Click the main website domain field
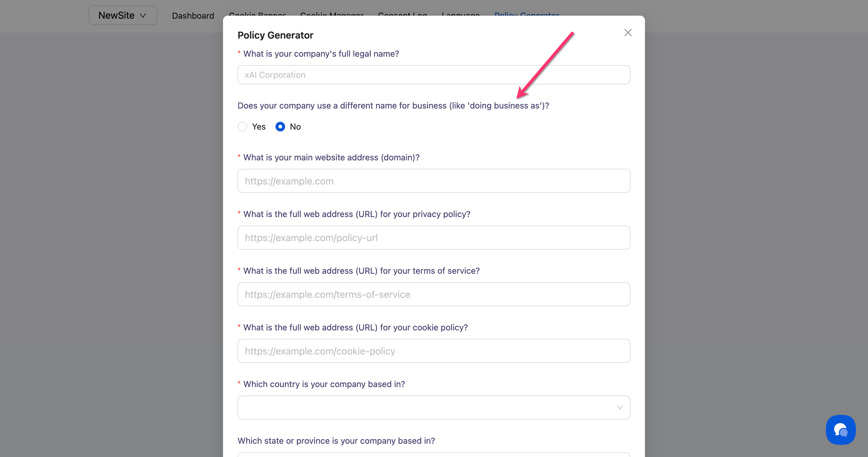 click(x=433, y=181)
